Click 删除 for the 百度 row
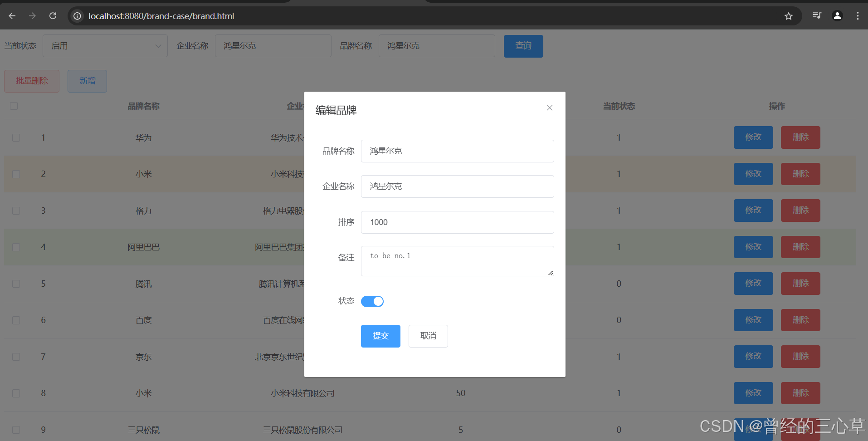868x441 pixels. pos(800,320)
